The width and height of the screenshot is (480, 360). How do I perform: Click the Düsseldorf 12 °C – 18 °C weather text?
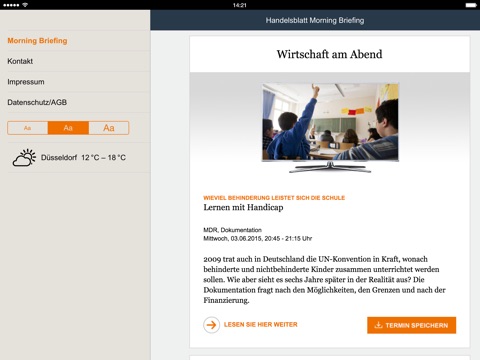click(x=83, y=158)
